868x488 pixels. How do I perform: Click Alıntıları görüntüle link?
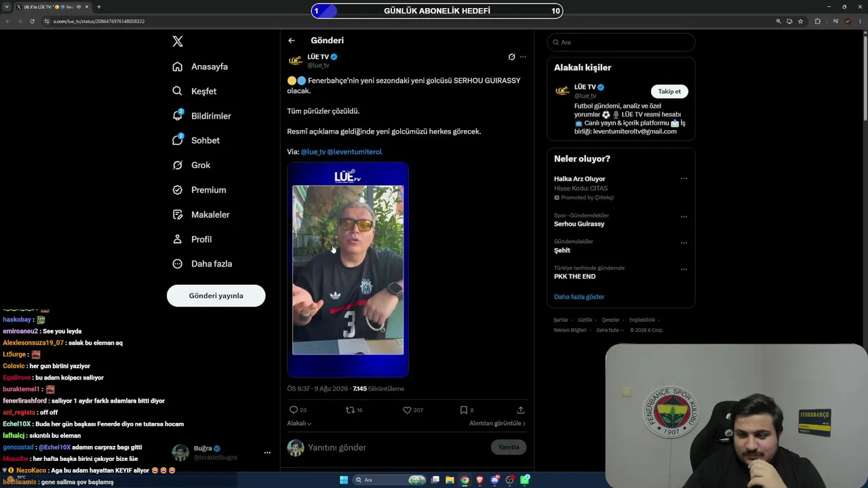pos(498,424)
